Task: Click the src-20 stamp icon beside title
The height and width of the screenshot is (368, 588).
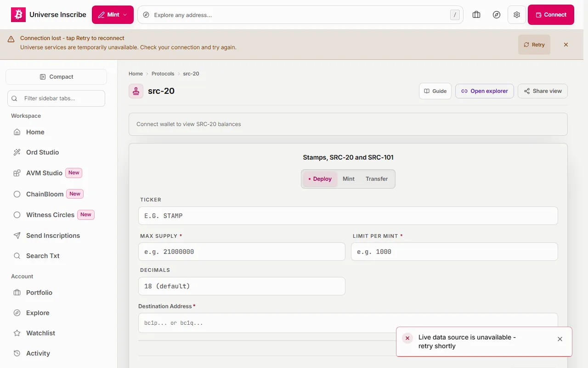Action: [x=136, y=91]
